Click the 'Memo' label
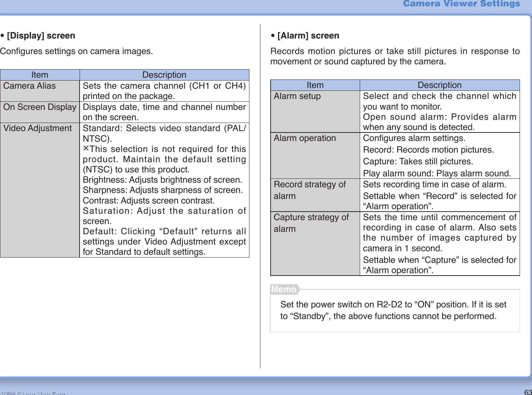 coord(284,289)
